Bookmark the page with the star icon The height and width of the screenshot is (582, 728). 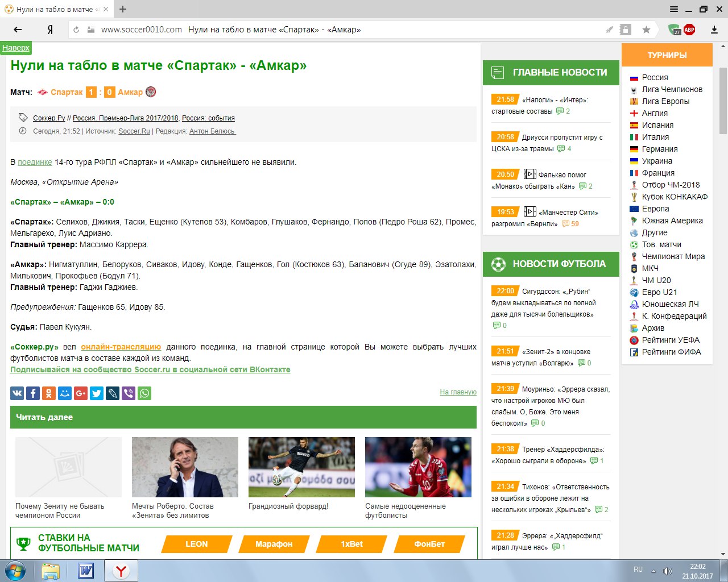(646, 30)
